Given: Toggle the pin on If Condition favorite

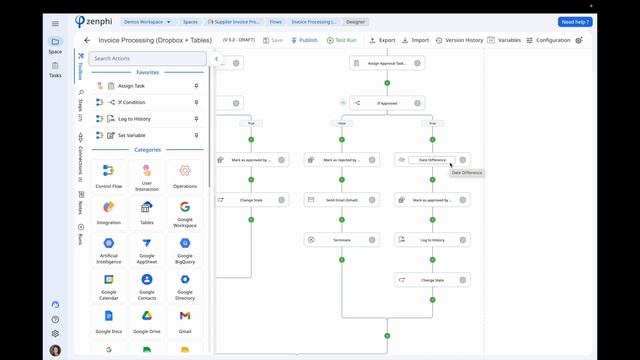Looking at the screenshot, I should coord(196,102).
